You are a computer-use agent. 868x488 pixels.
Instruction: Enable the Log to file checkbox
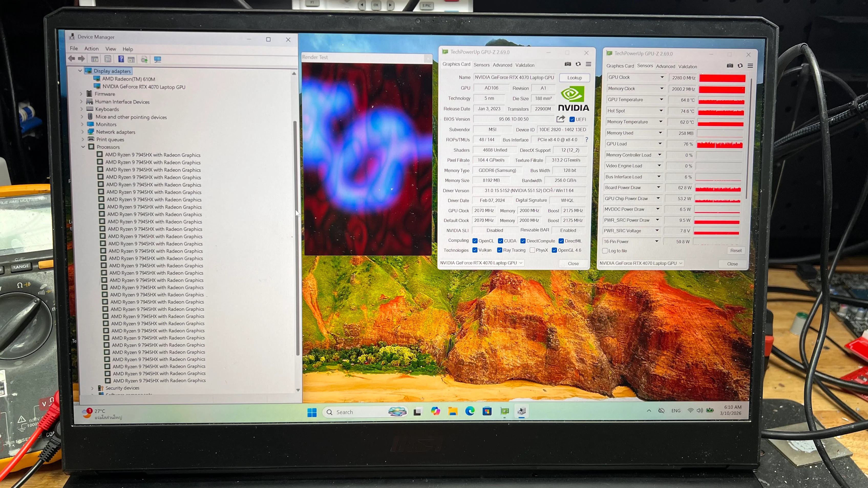(605, 251)
